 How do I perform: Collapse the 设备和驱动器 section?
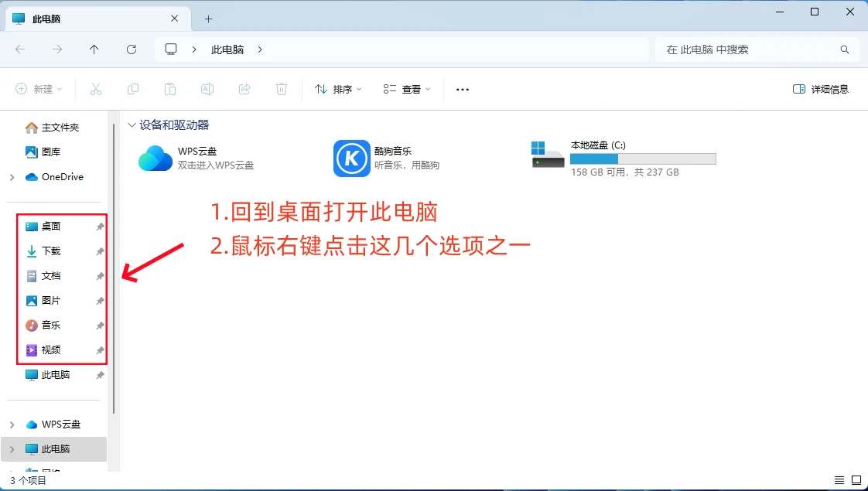[131, 124]
